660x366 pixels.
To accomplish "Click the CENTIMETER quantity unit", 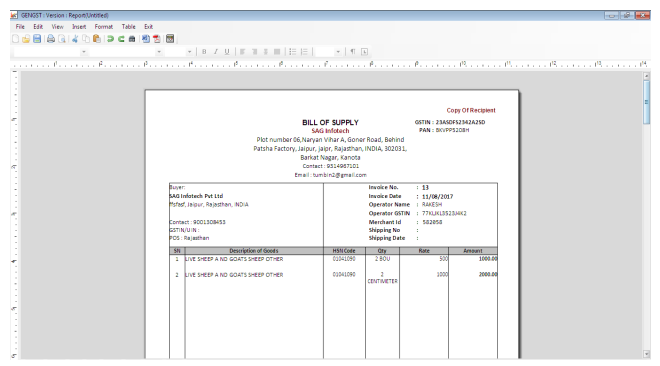I will (x=382, y=281).
